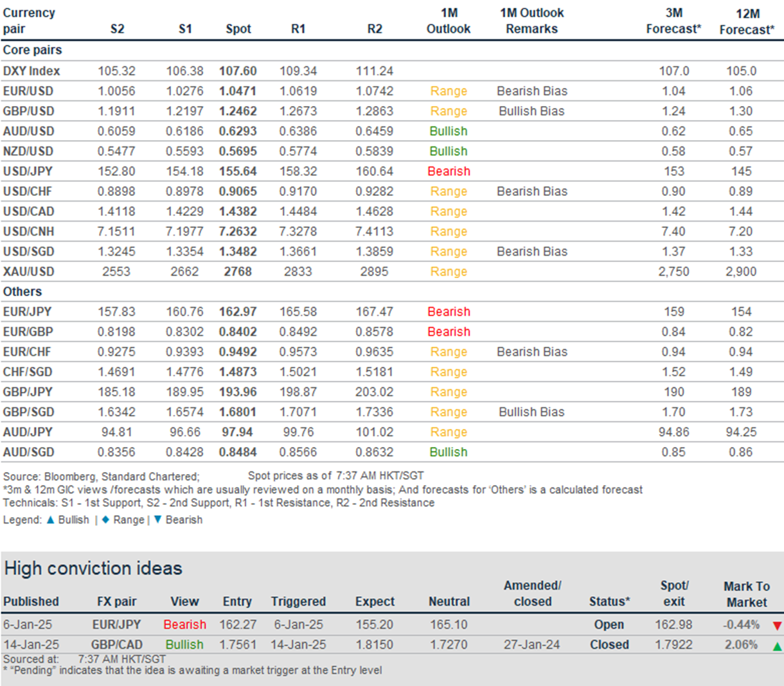The image size is (784, 686).
Task: Click the EUR/USD spot value 1.0471
Action: [x=238, y=91]
